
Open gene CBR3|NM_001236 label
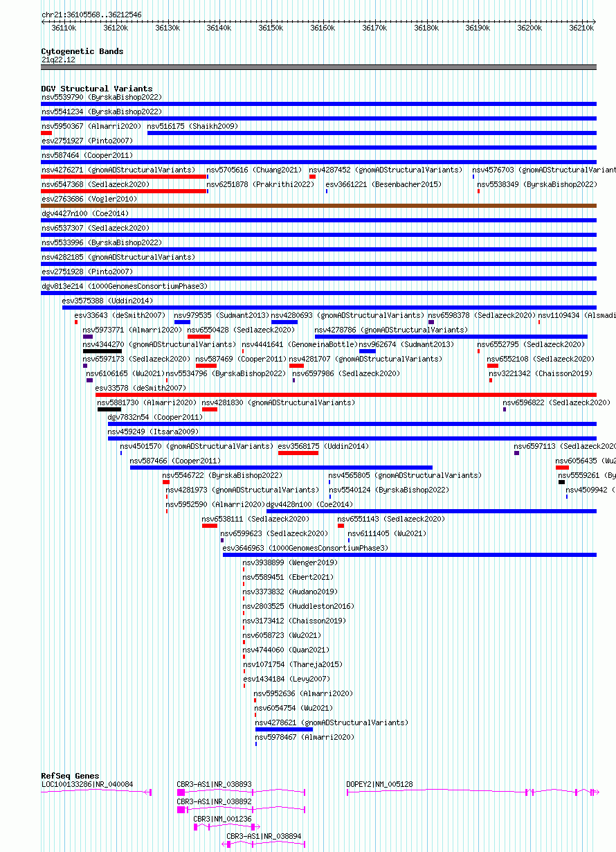pos(223,819)
